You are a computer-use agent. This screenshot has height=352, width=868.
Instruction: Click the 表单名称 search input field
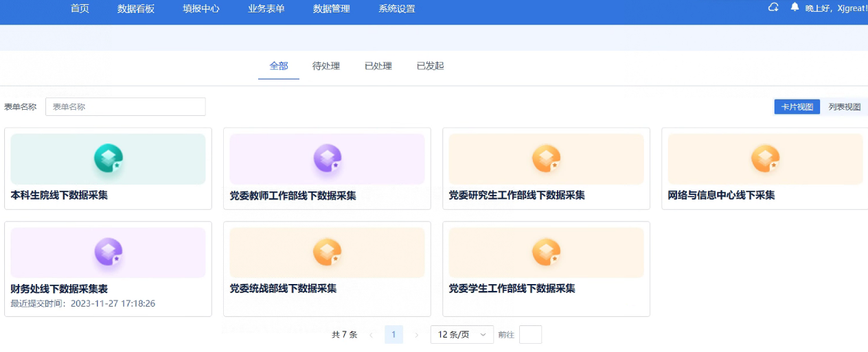125,107
